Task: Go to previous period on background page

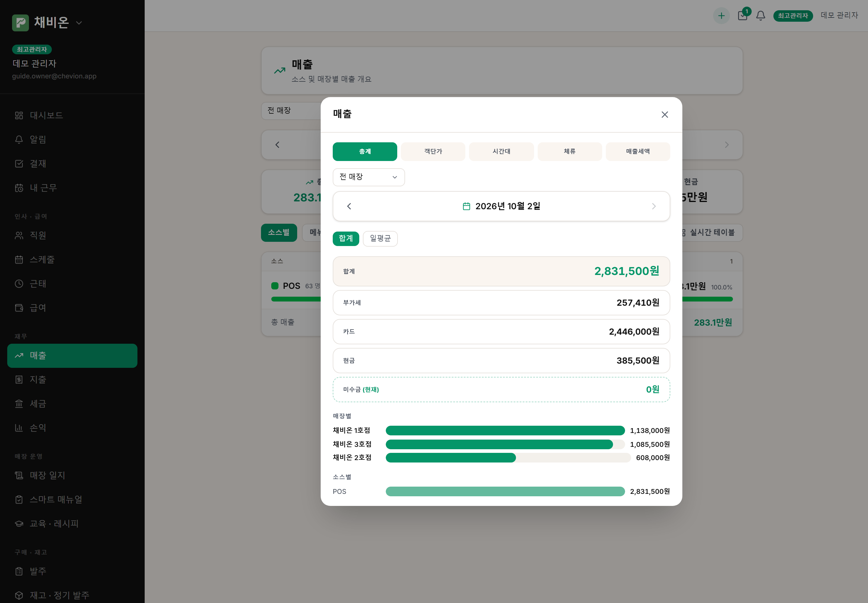Action: [x=277, y=145]
